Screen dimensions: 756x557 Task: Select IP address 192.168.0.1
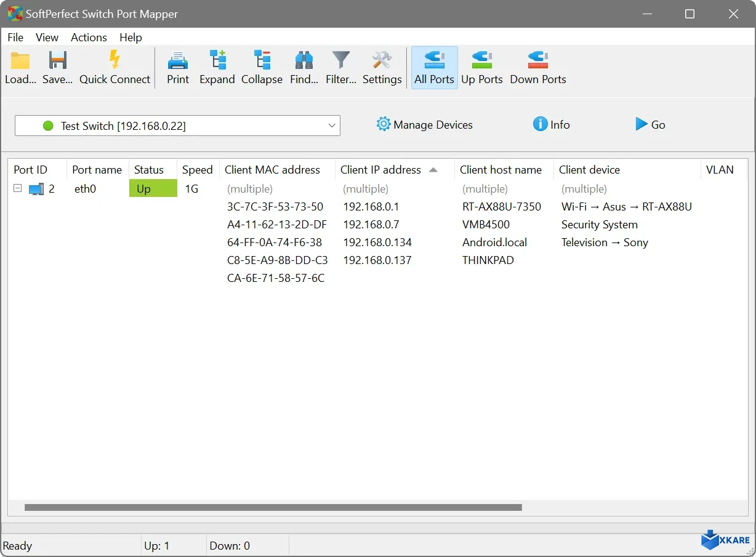pyautogui.click(x=371, y=207)
